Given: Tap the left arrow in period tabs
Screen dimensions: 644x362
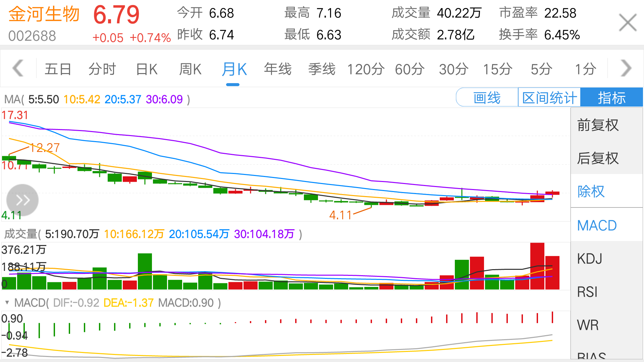Looking at the screenshot, I should tap(18, 68).
